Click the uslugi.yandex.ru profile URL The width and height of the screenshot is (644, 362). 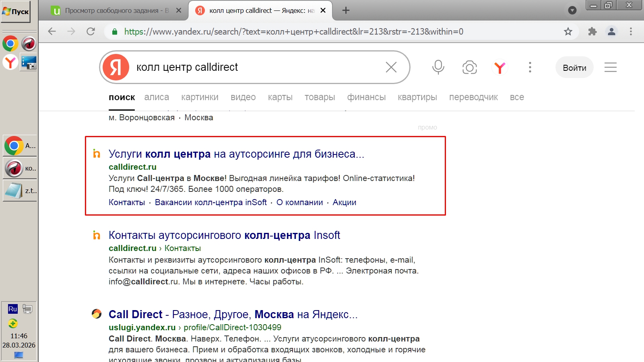pos(195,327)
